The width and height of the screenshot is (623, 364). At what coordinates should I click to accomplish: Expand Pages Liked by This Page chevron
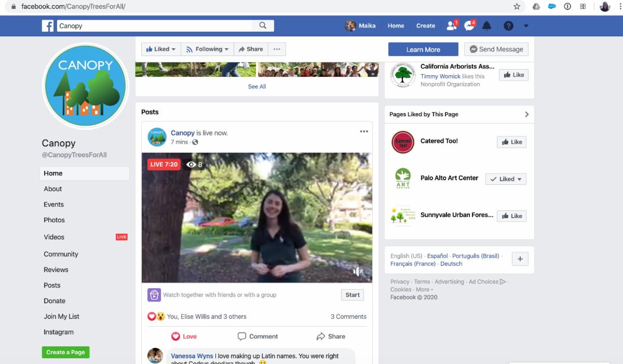(526, 114)
